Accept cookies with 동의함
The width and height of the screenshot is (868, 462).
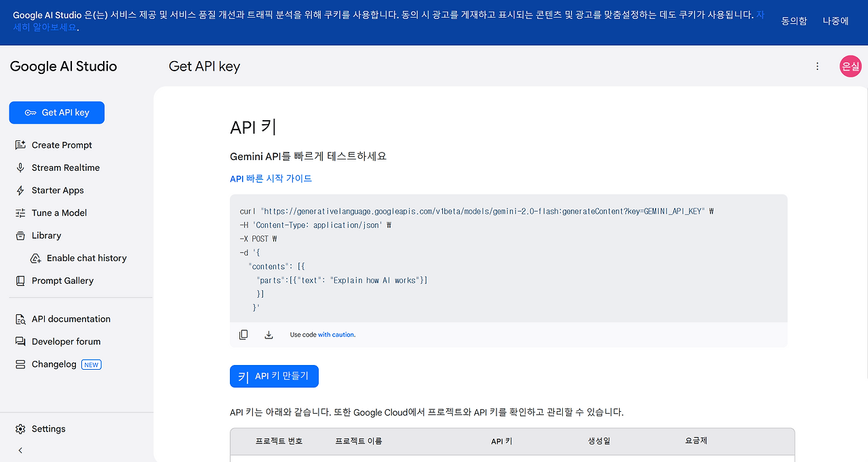click(794, 21)
